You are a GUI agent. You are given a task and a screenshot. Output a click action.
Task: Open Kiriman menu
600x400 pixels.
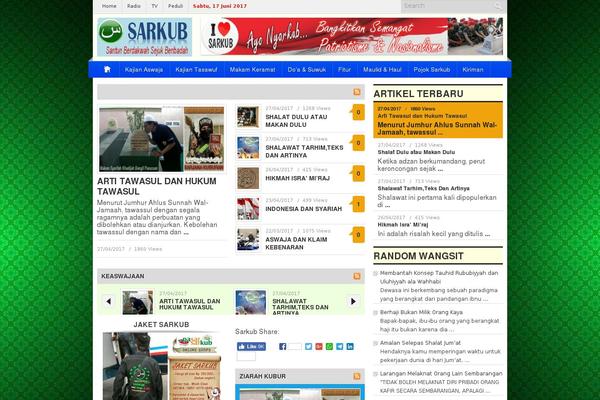(x=473, y=70)
